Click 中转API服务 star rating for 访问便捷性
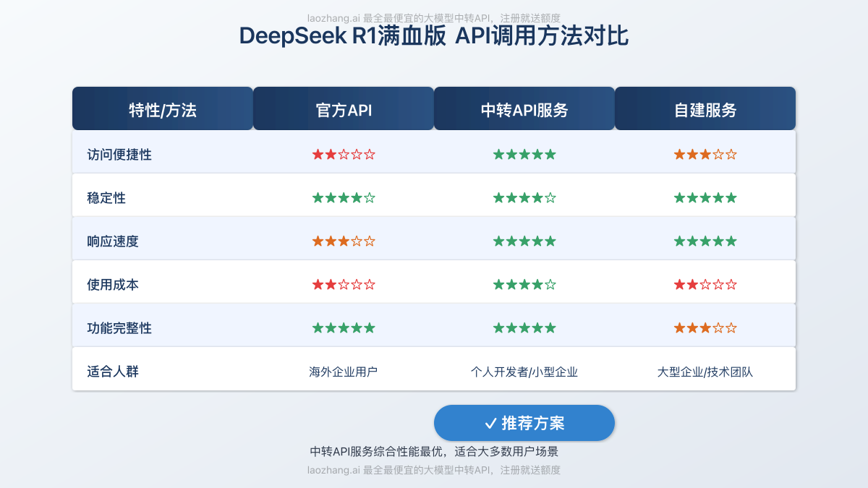 (x=524, y=154)
